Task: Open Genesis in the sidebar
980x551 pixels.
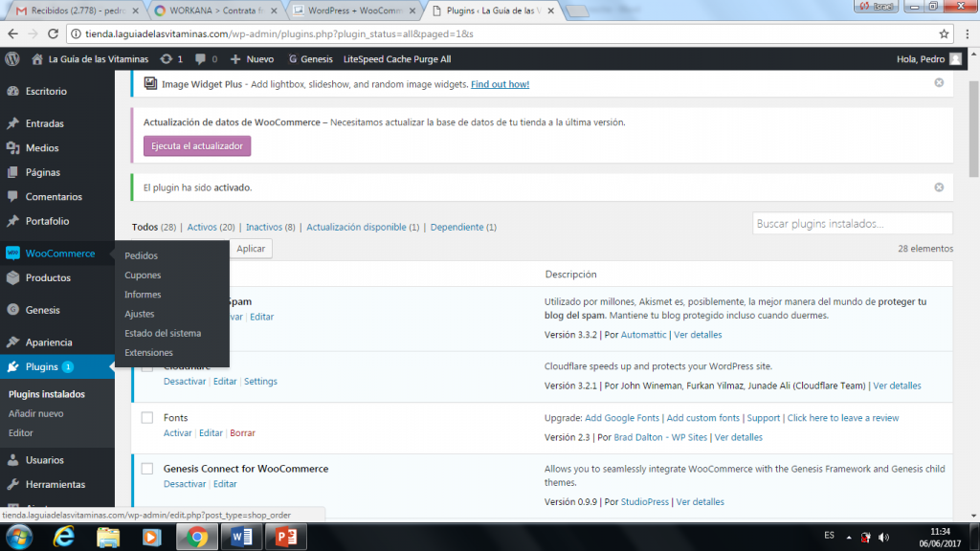Action: point(42,310)
